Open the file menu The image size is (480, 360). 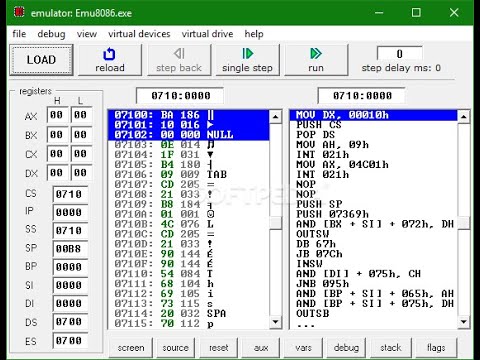tap(19, 34)
